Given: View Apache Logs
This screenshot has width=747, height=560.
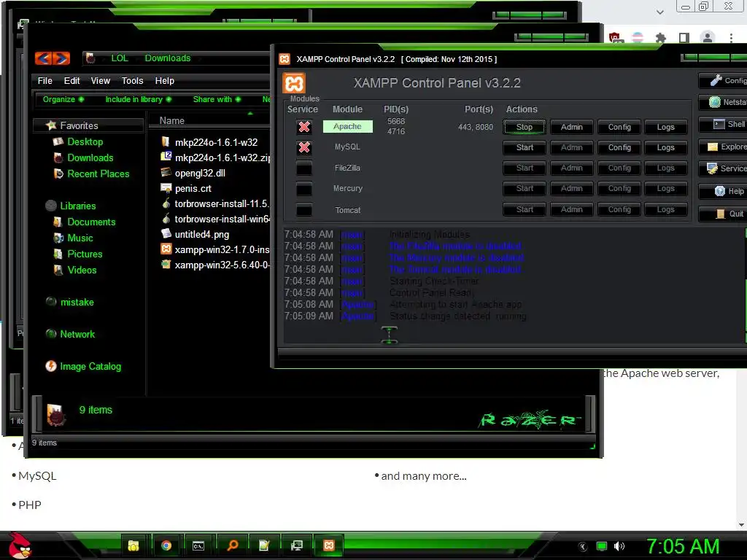Looking at the screenshot, I should click(665, 127).
